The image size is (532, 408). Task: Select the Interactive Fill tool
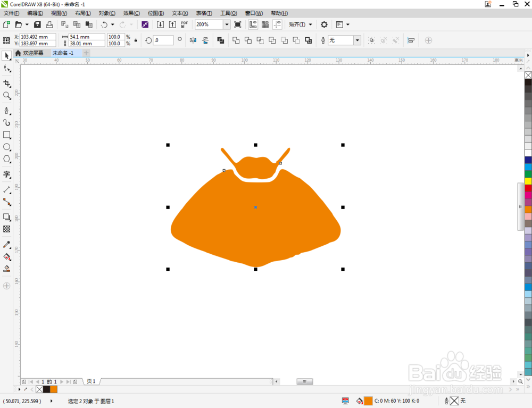[7, 257]
